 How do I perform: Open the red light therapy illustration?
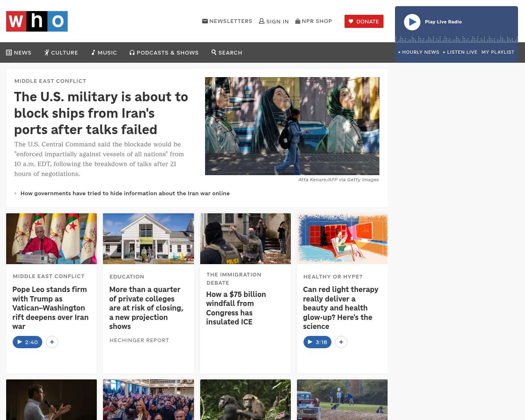pos(342,239)
